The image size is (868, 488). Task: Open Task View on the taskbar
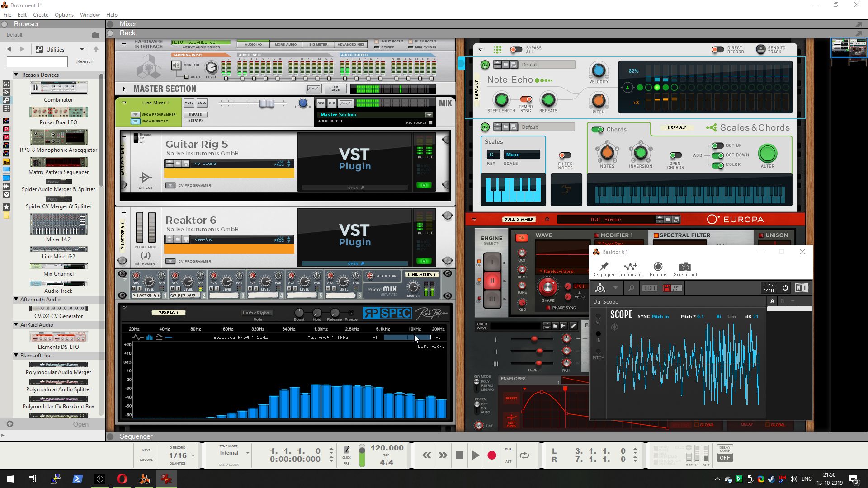click(33, 479)
